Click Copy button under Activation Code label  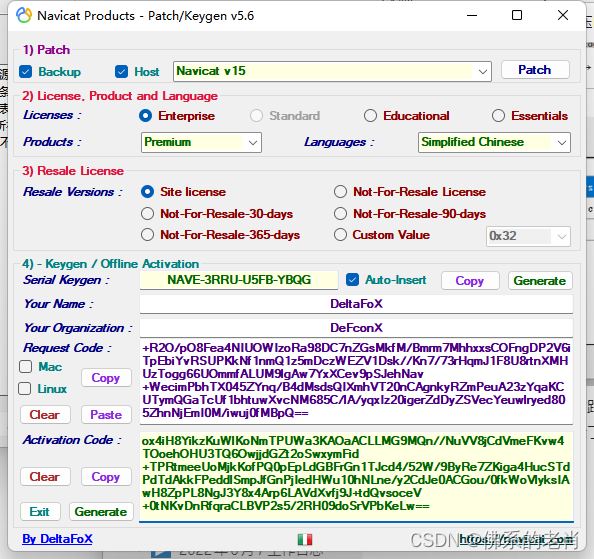tap(106, 477)
